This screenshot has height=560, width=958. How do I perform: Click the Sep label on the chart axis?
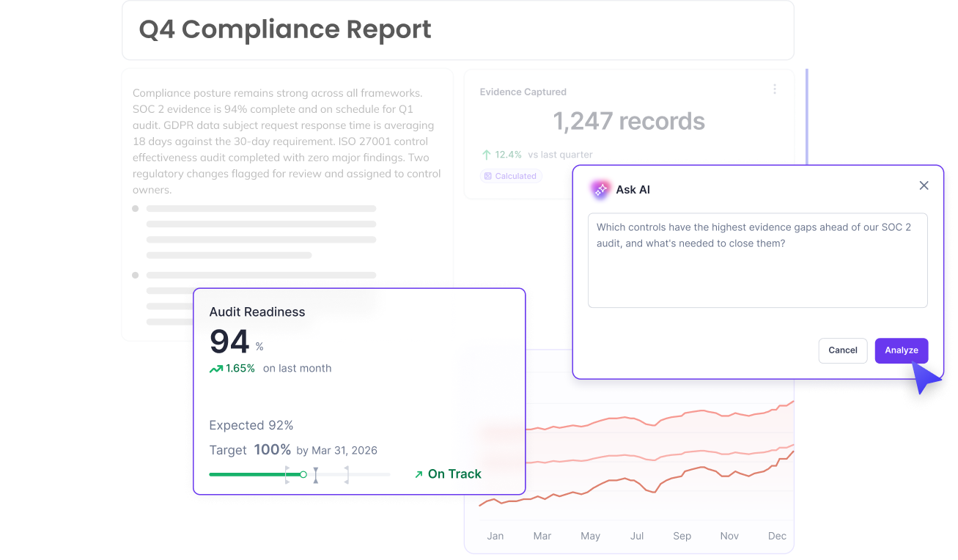[x=682, y=536]
